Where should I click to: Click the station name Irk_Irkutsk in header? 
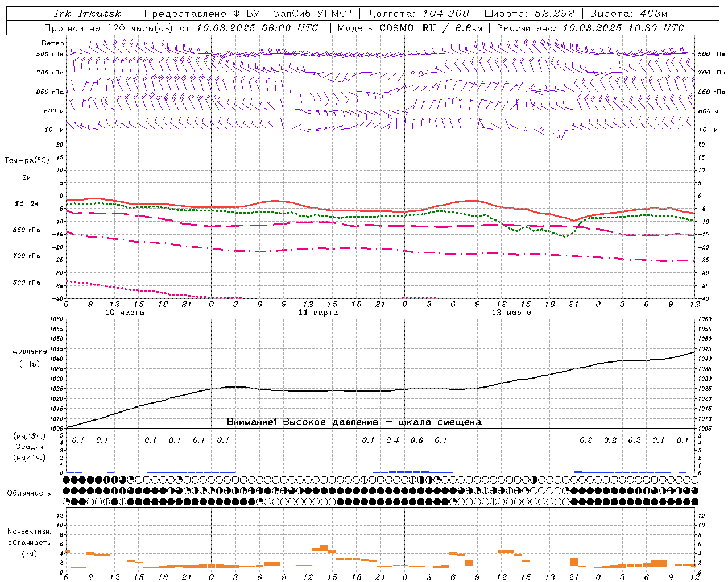point(87,14)
